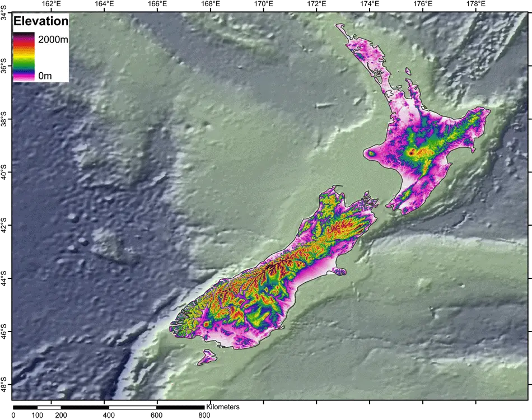Click the 400 mark on the scale bar
The height and width of the screenshot is (420, 532).
(x=109, y=416)
